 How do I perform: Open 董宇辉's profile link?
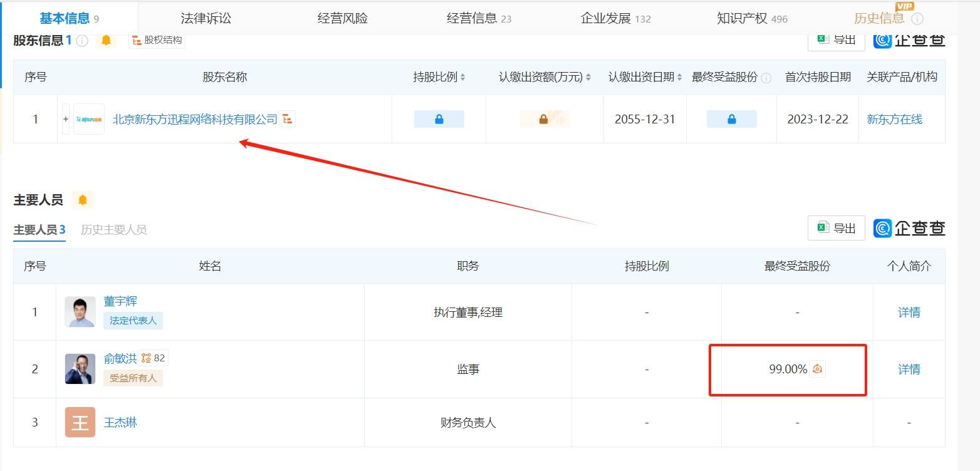120,301
